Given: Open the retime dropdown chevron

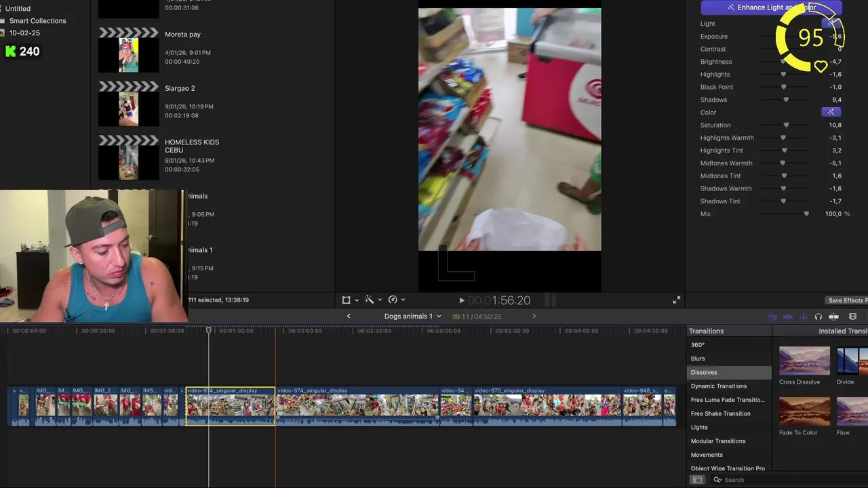Looking at the screenshot, I should point(403,300).
